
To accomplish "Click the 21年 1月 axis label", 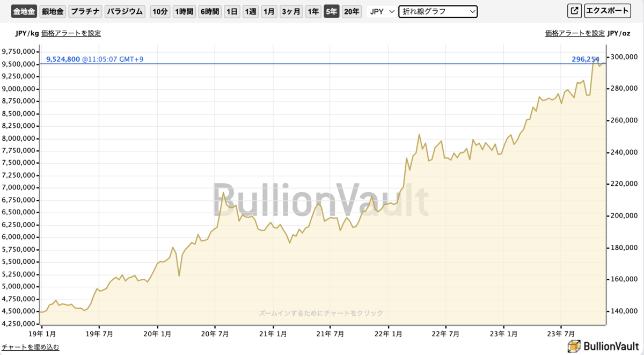I will coord(273,334).
